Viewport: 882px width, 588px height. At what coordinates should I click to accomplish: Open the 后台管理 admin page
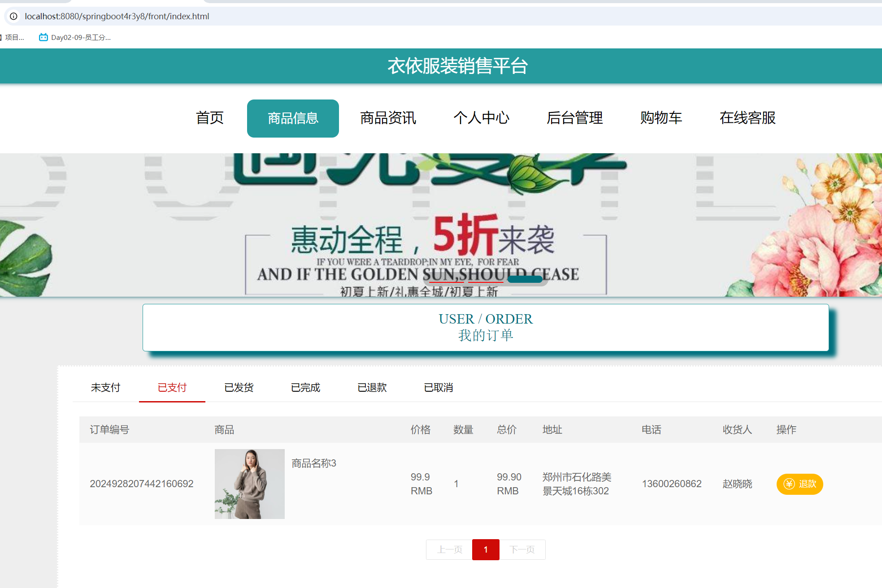pos(575,118)
